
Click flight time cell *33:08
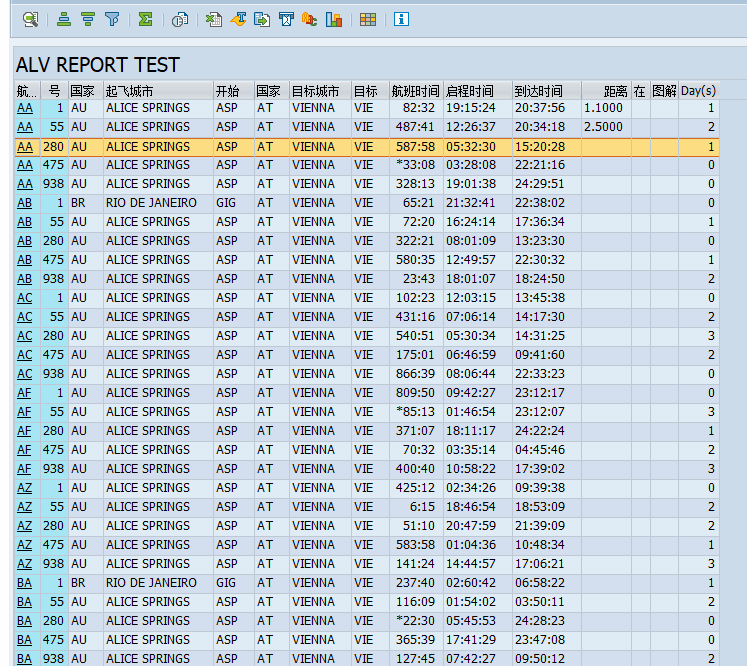[x=415, y=165]
